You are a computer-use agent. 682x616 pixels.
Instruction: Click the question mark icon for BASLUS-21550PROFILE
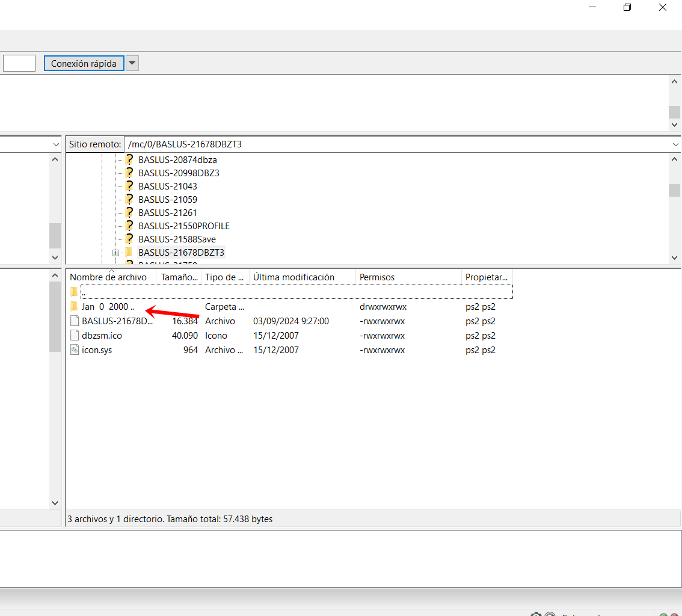coord(129,226)
